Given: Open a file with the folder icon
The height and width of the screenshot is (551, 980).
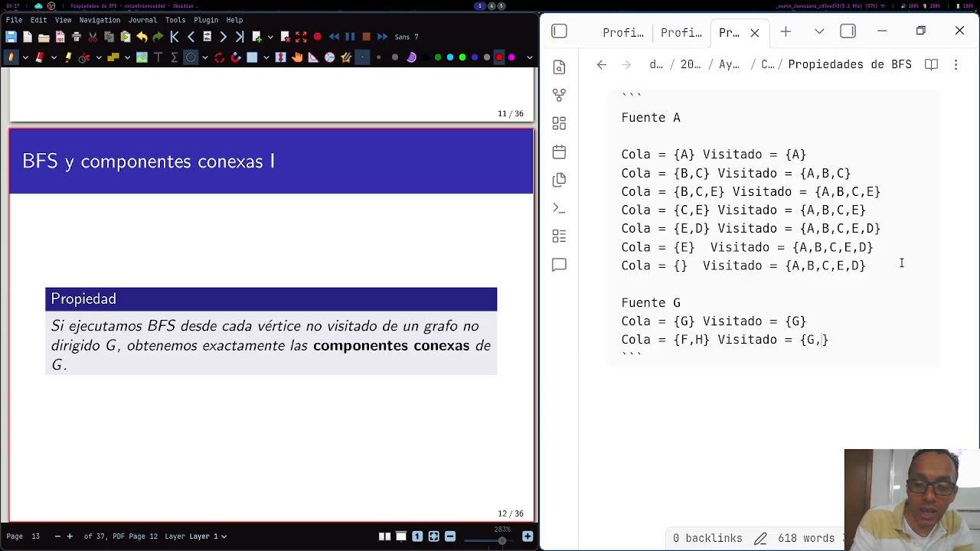Looking at the screenshot, I should 44,37.
